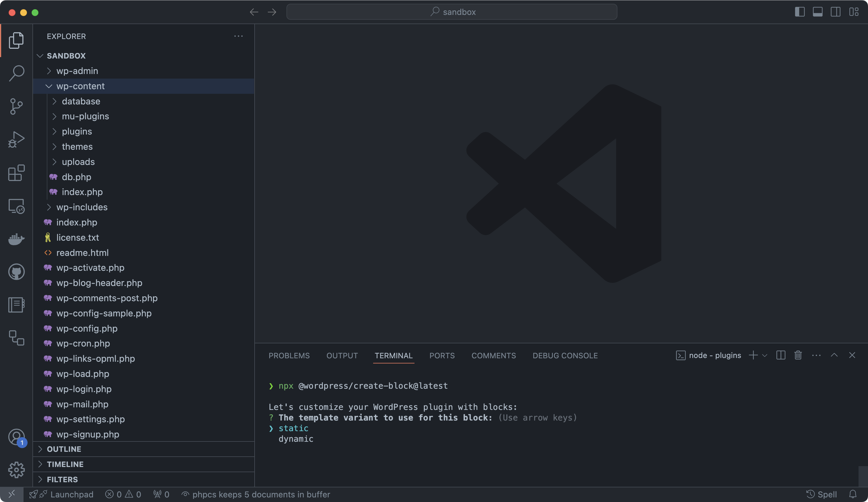Image resolution: width=868 pixels, height=502 pixels.
Task: Toggle the primary side bar layout icon
Action: click(x=800, y=12)
